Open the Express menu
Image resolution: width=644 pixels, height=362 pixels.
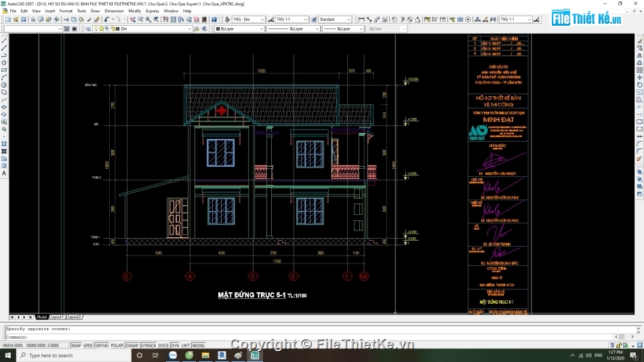coord(153,11)
